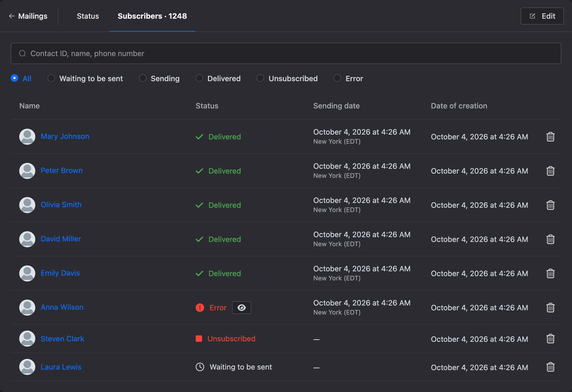Screen dimensions: 572x392
Task: Open Steven Clark's contact link
Action: (x=62, y=339)
